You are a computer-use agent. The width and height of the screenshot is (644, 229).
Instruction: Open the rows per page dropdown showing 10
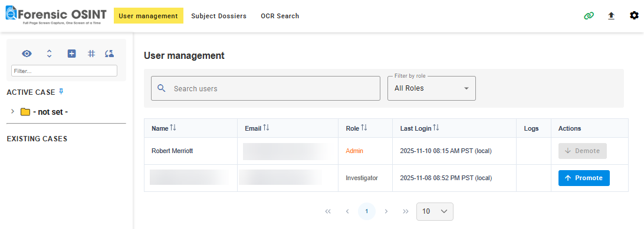(x=435, y=211)
